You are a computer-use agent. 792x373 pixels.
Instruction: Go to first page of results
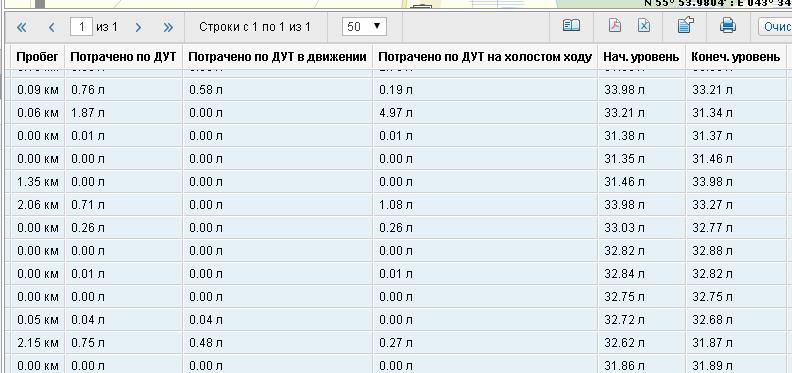(x=21, y=27)
